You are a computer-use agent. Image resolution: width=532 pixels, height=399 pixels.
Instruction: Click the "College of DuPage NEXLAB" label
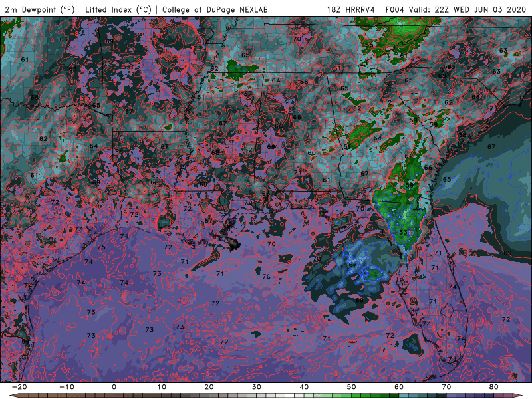click(215, 9)
